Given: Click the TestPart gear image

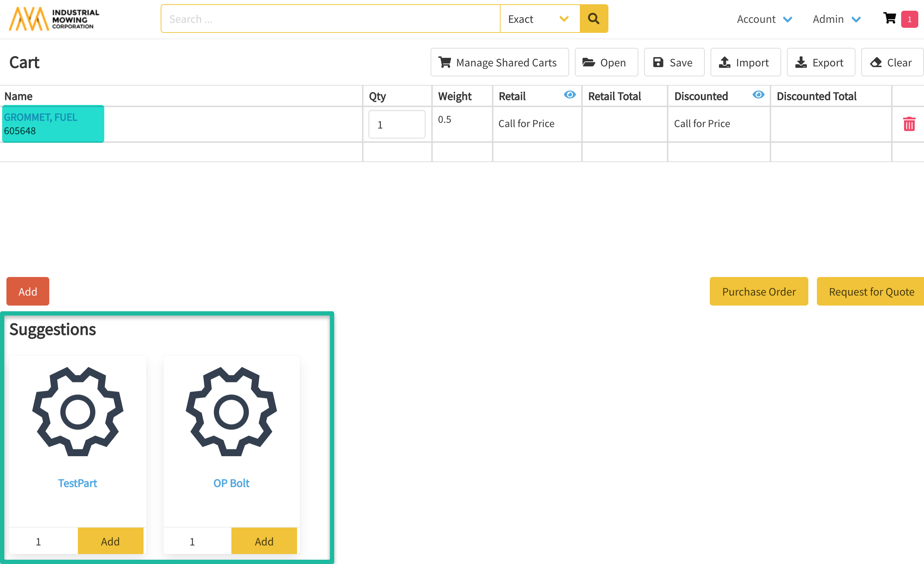Looking at the screenshot, I should [77, 412].
